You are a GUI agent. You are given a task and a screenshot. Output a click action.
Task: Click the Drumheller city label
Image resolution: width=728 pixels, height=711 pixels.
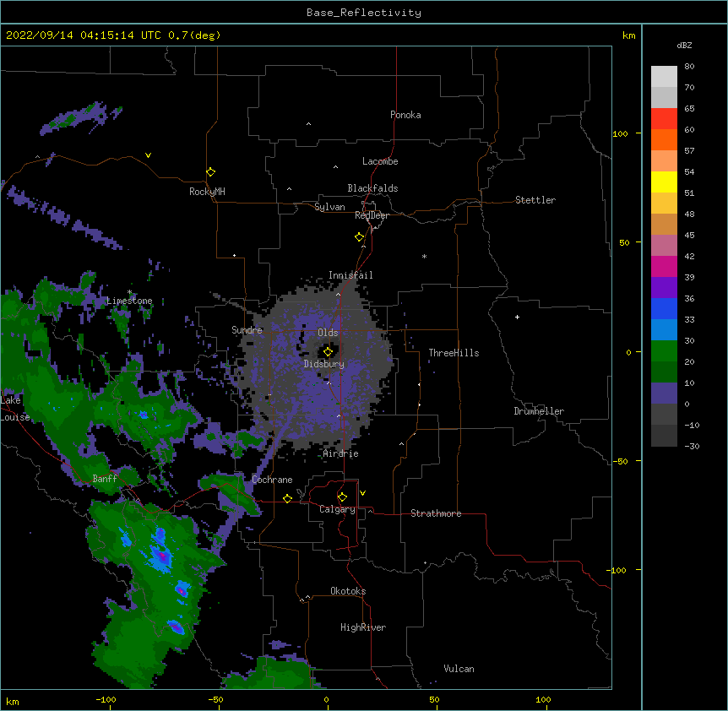[x=539, y=411]
